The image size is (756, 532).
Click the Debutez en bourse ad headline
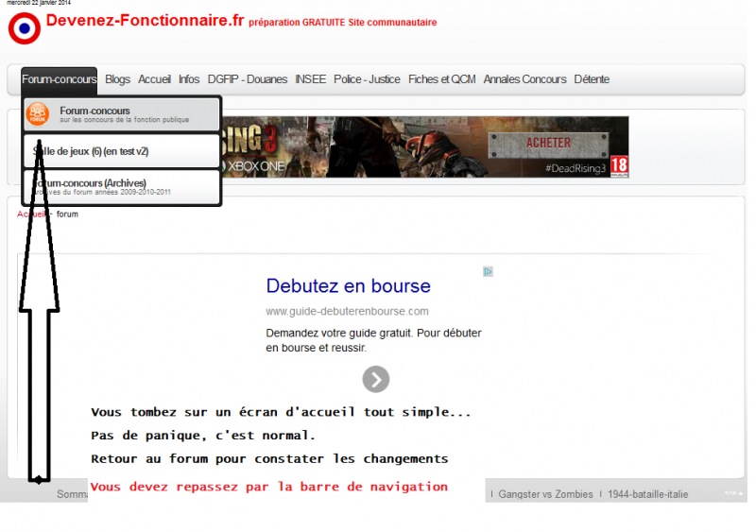[x=348, y=286]
